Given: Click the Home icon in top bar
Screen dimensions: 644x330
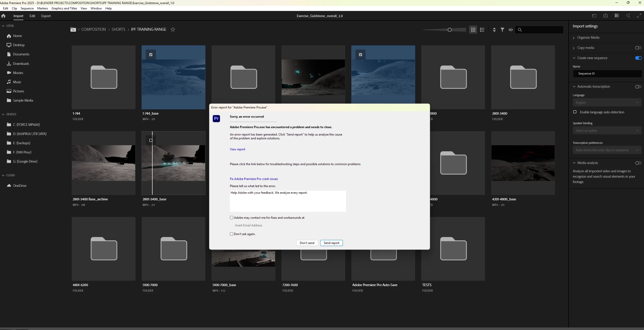Looking at the screenshot, I should point(3,16).
